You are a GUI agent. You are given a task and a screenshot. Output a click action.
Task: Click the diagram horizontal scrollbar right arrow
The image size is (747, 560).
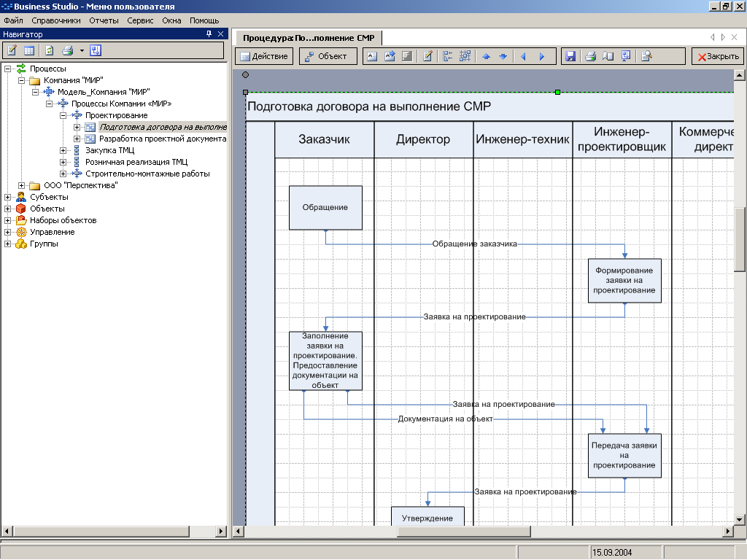(727, 531)
